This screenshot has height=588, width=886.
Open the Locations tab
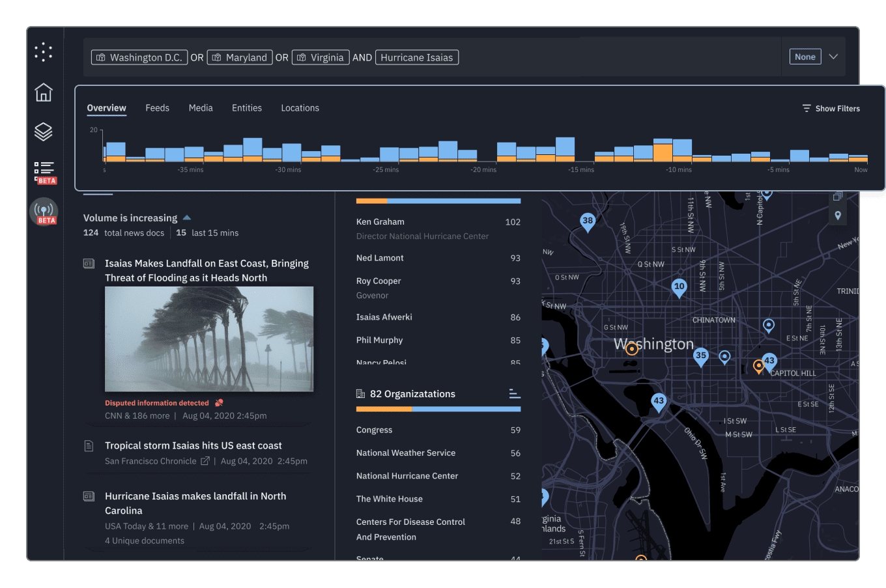[300, 108]
